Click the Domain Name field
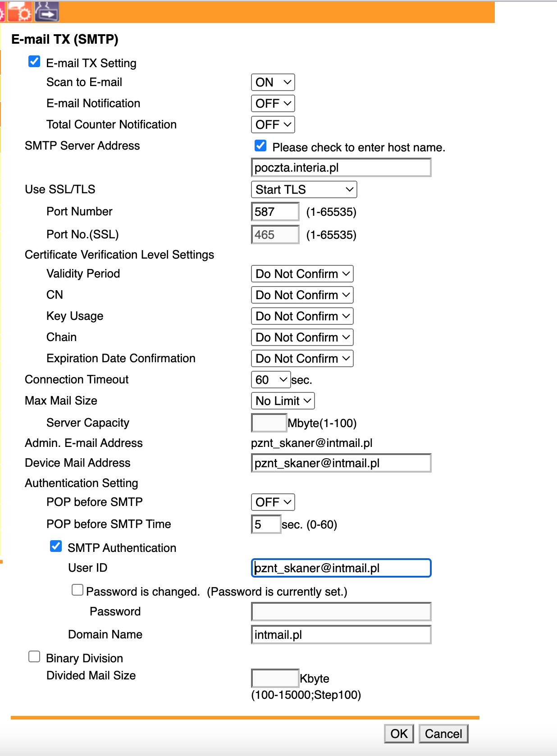 [341, 635]
